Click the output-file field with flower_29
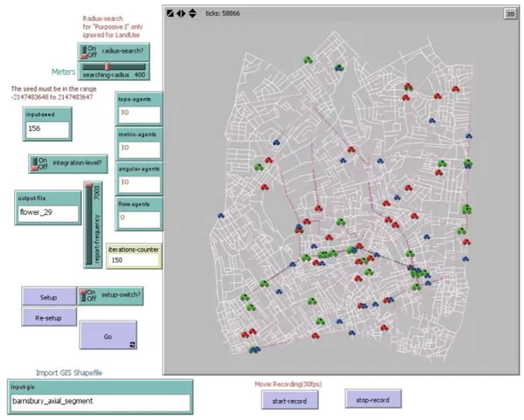The height and width of the screenshot is (420, 524). coord(48,213)
